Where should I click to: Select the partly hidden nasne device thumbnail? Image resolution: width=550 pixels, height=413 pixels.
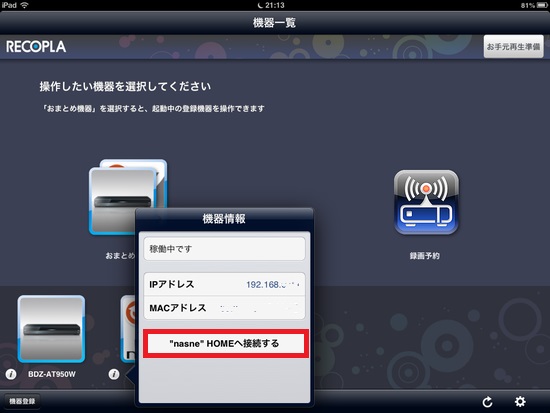tap(128, 329)
